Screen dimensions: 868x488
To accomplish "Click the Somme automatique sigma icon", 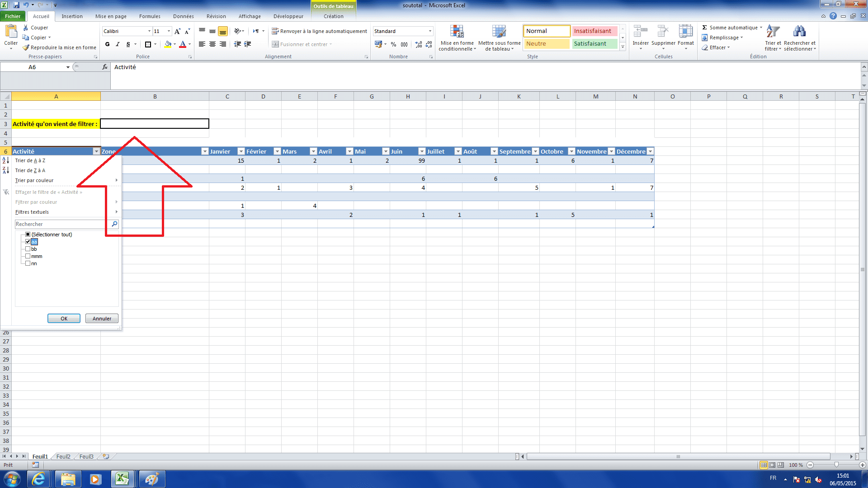I will pyautogui.click(x=704, y=28).
